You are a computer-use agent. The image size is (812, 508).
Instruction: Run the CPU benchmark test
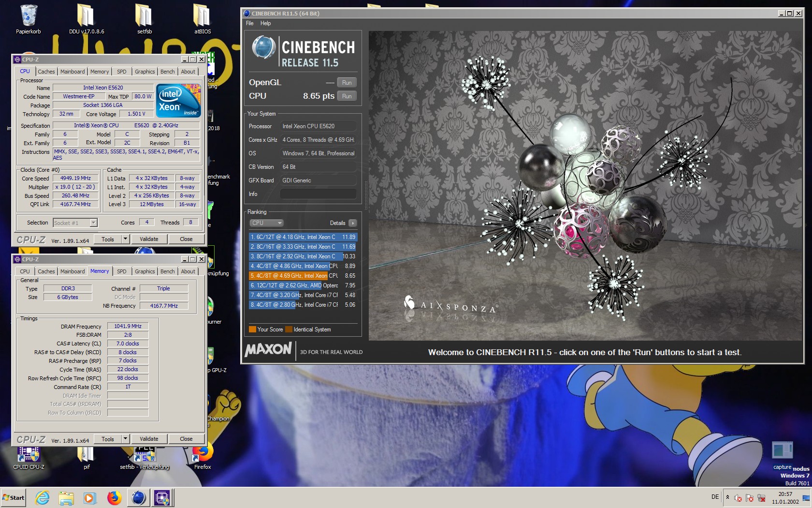347,96
